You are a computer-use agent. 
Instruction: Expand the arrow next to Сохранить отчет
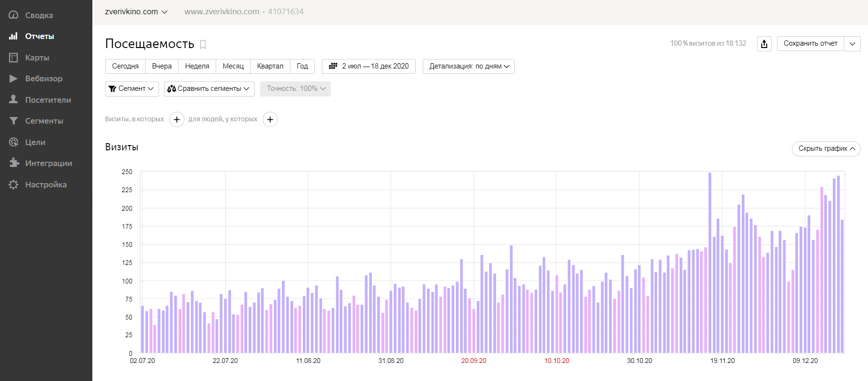852,44
